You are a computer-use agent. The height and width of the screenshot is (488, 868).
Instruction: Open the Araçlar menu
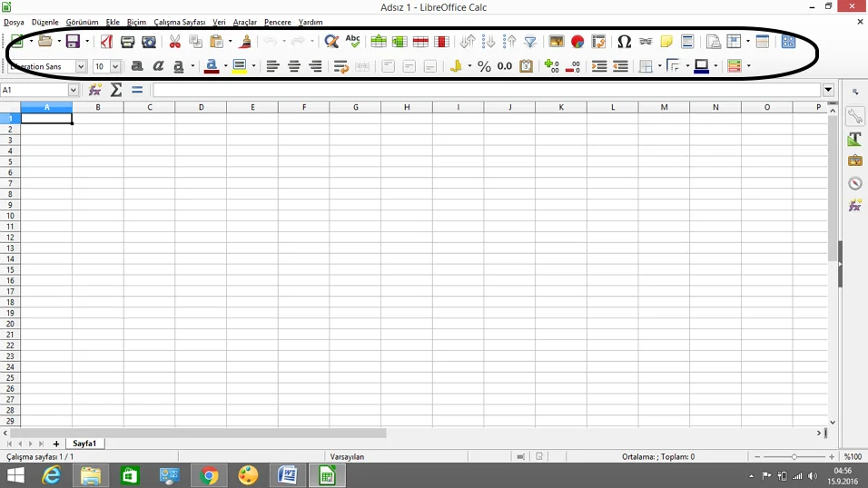tap(244, 22)
